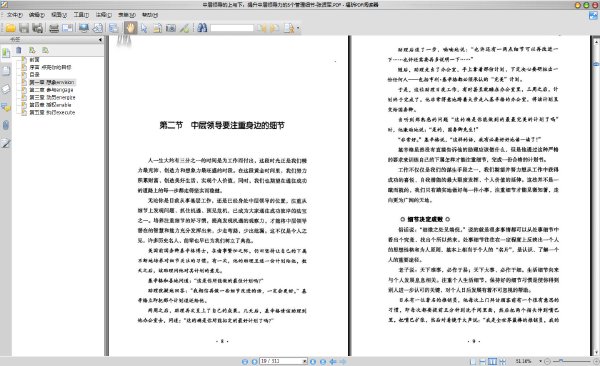Click the rotate page view toolbar icon
The image size is (600, 366).
[98, 28]
